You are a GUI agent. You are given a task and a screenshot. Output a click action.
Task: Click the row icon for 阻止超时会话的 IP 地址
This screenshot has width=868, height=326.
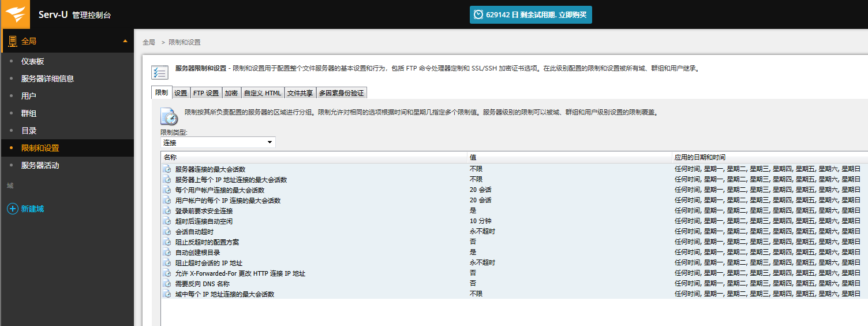pyautogui.click(x=167, y=263)
